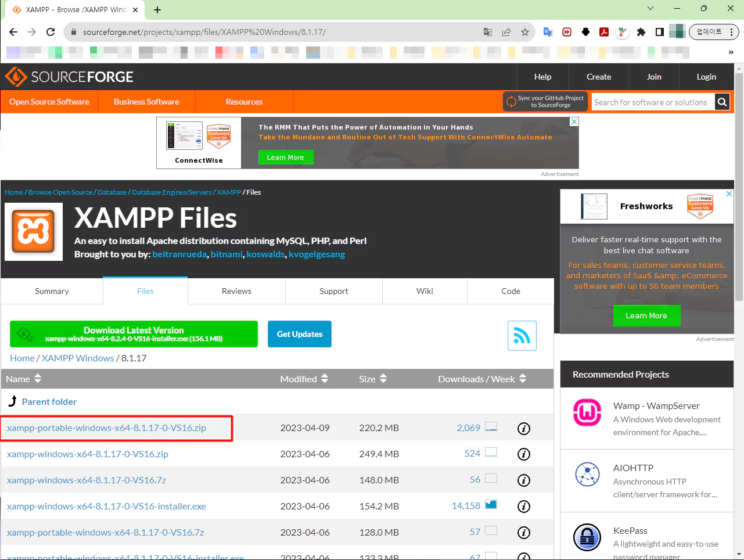Click the Wamp - WampServer project icon

pos(587,412)
